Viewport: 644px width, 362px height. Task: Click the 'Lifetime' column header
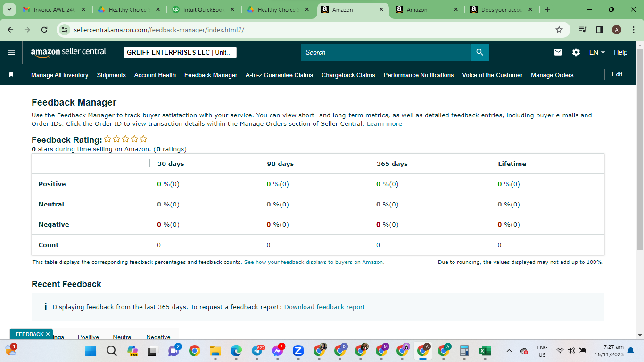click(512, 164)
